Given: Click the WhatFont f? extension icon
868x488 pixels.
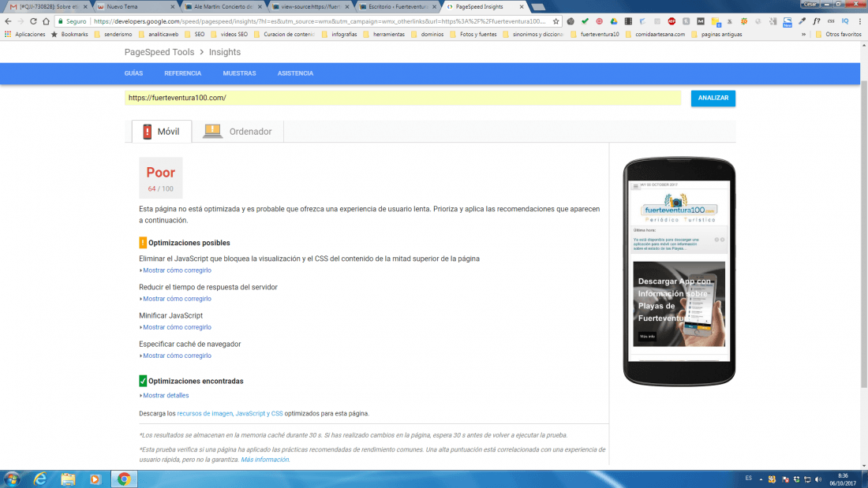Looking at the screenshot, I should 817,21.
